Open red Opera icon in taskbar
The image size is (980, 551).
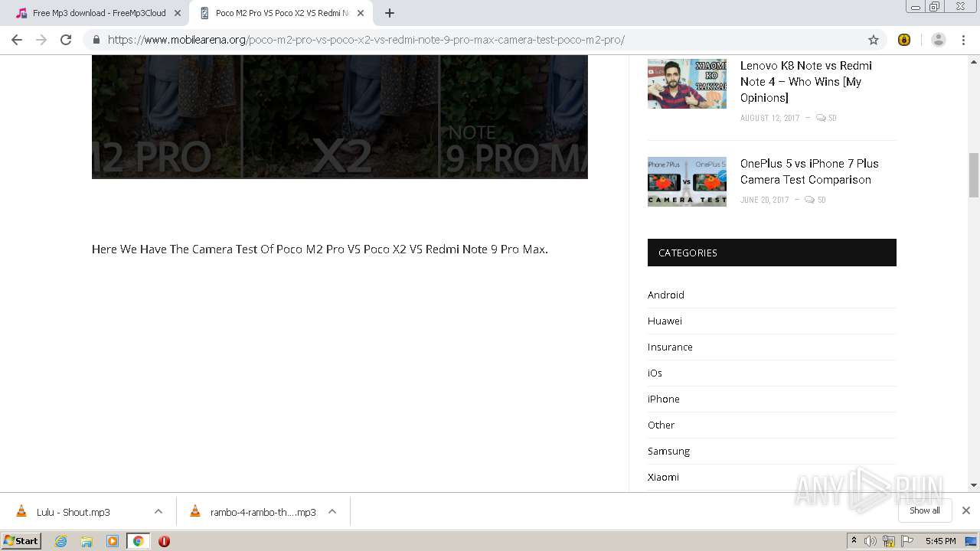[x=164, y=541]
